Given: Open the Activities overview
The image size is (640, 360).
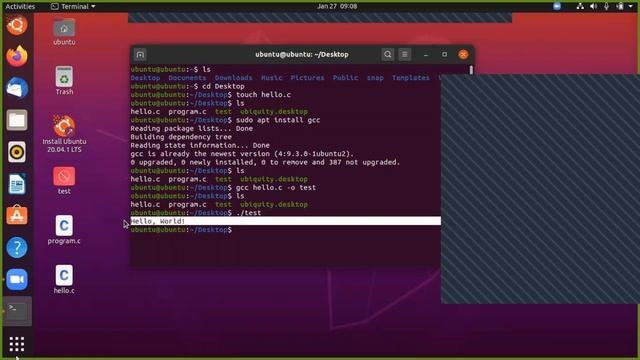Looking at the screenshot, I should (x=20, y=6).
